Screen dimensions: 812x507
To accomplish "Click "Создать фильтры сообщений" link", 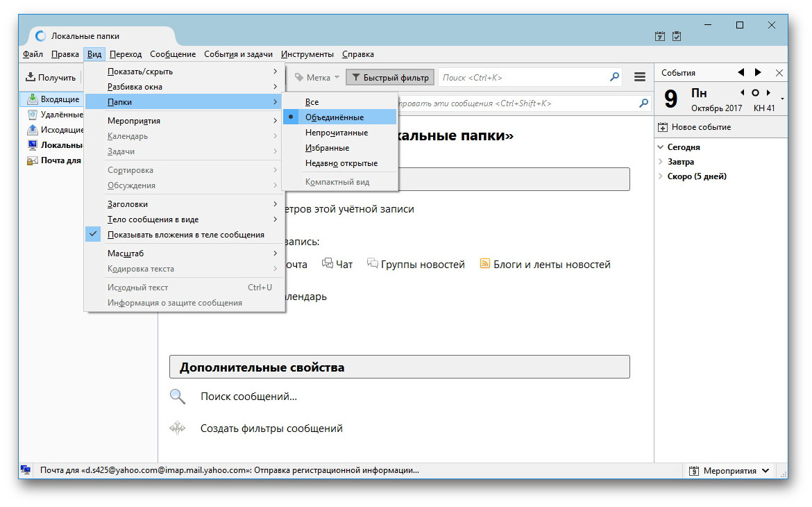I will (x=271, y=429).
